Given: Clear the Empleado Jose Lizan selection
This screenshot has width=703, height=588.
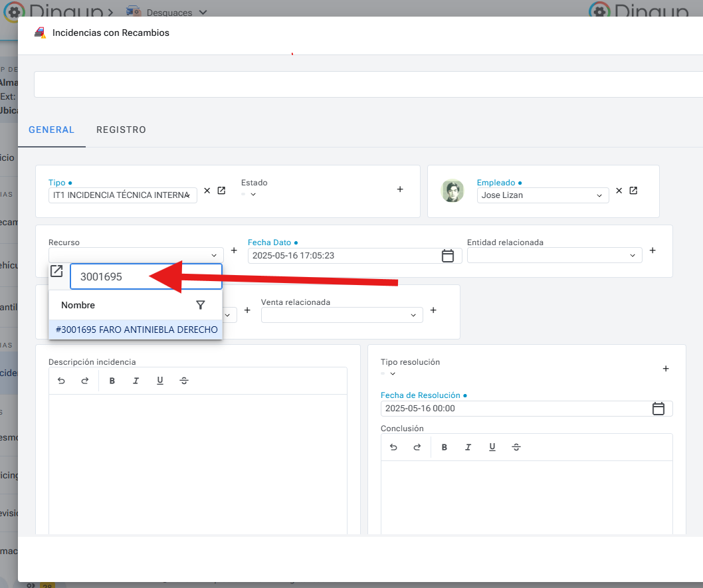Looking at the screenshot, I should (x=619, y=191).
